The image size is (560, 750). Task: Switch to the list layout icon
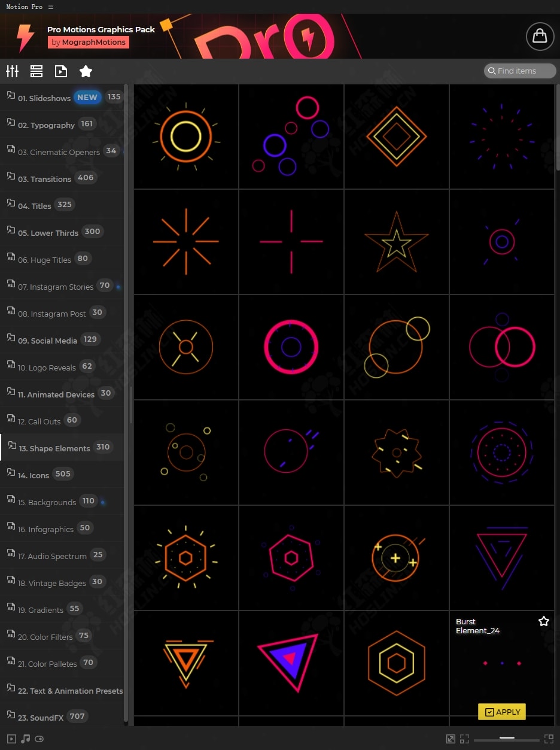(x=36, y=71)
